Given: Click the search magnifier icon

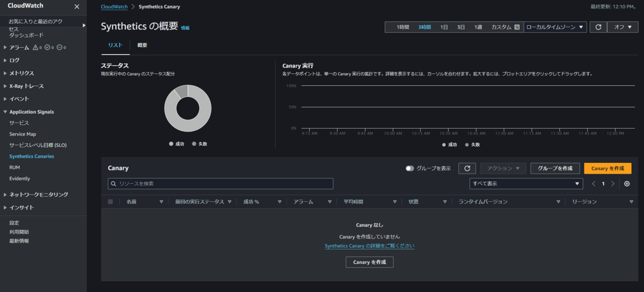Looking at the screenshot, I should (114, 184).
